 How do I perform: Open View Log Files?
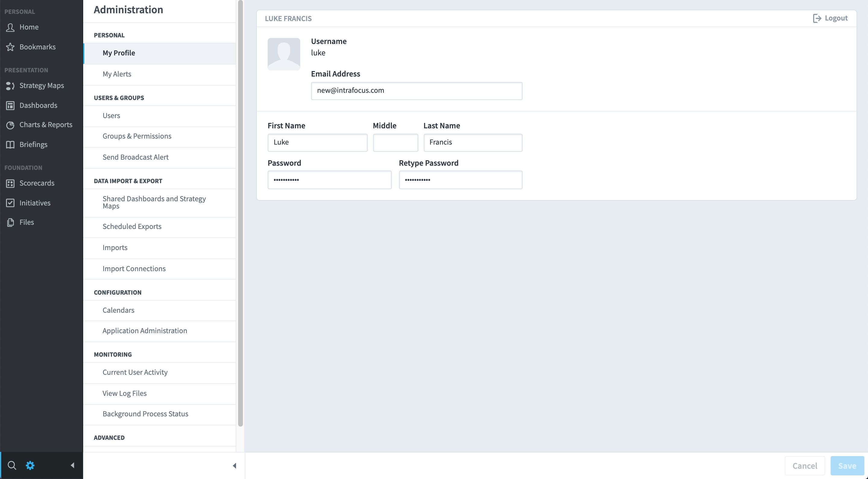[x=160, y=393]
